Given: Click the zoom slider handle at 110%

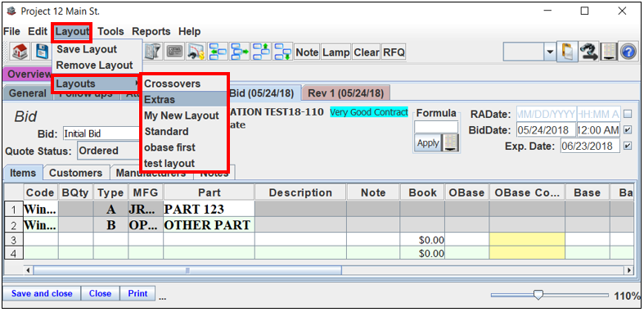Looking at the screenshot, I should tap(538, 294).
